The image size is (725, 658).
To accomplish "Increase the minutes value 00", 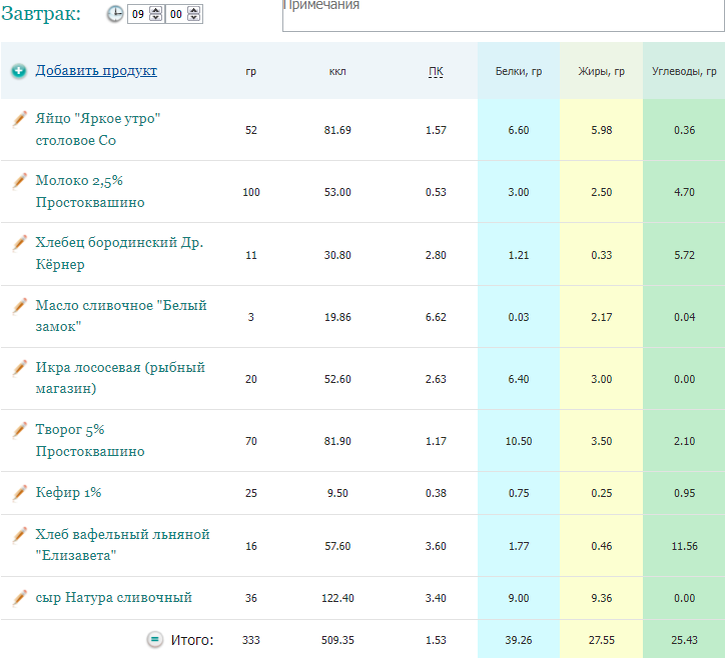I will 194,11.
